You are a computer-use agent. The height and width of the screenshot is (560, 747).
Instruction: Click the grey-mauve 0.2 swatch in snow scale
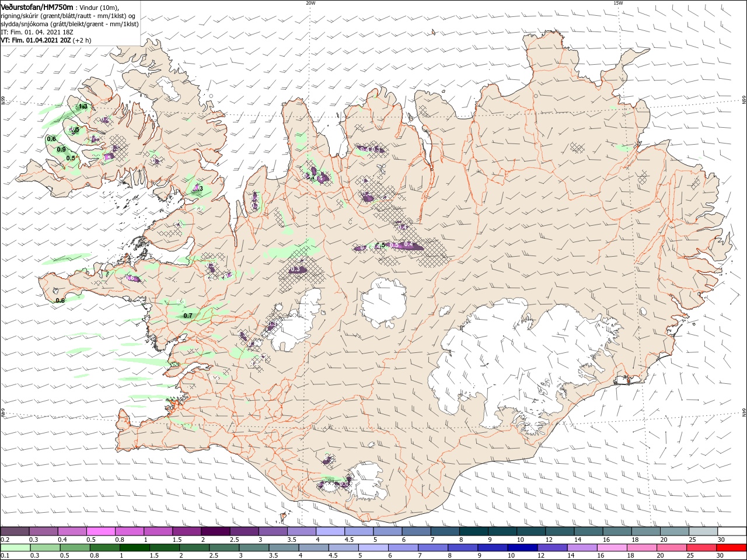pyautogui.click(x=15, y=531)
